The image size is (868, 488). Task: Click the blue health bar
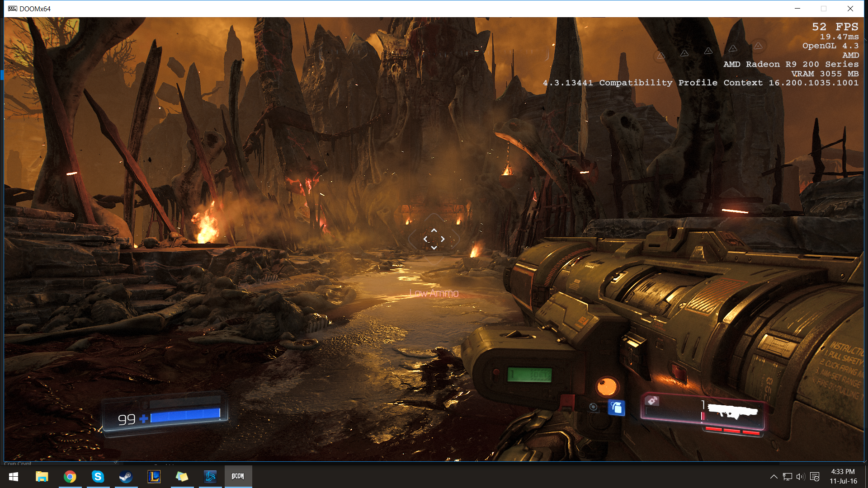[185, 415]
